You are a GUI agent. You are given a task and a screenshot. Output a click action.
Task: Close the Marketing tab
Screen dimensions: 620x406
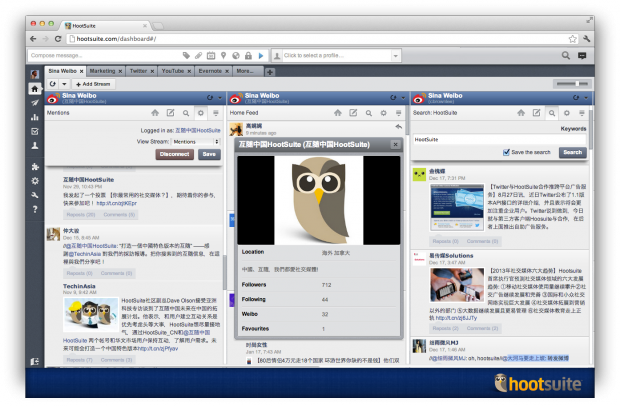pos(120,72)
